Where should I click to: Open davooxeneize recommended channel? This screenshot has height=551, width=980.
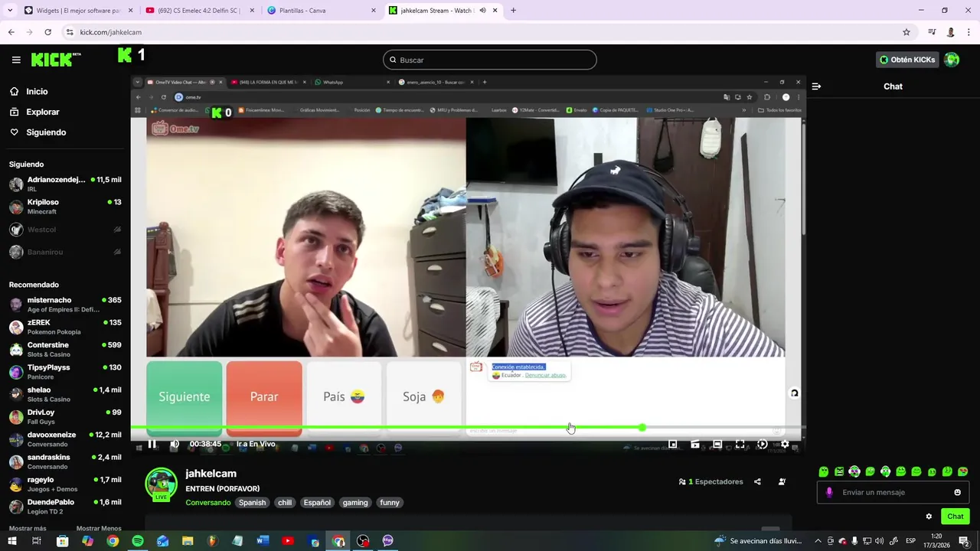point(65,439)
